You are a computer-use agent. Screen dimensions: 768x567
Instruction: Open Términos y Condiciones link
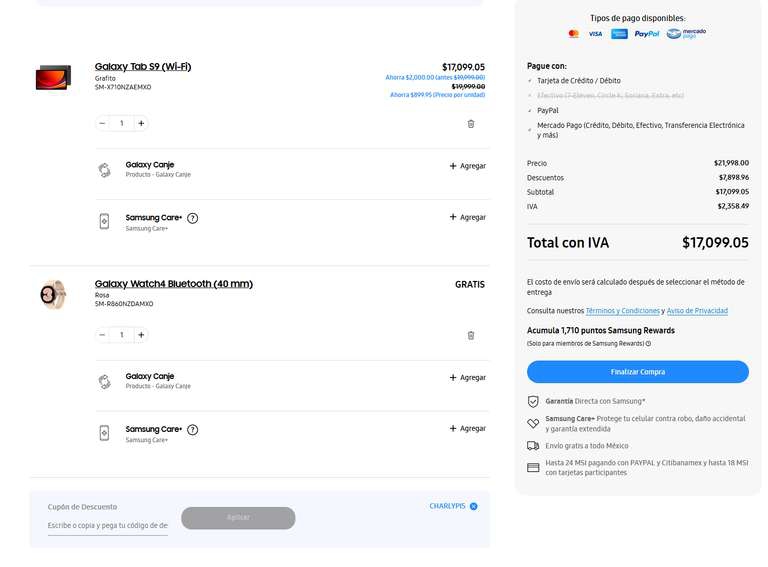tap(623, 311)
